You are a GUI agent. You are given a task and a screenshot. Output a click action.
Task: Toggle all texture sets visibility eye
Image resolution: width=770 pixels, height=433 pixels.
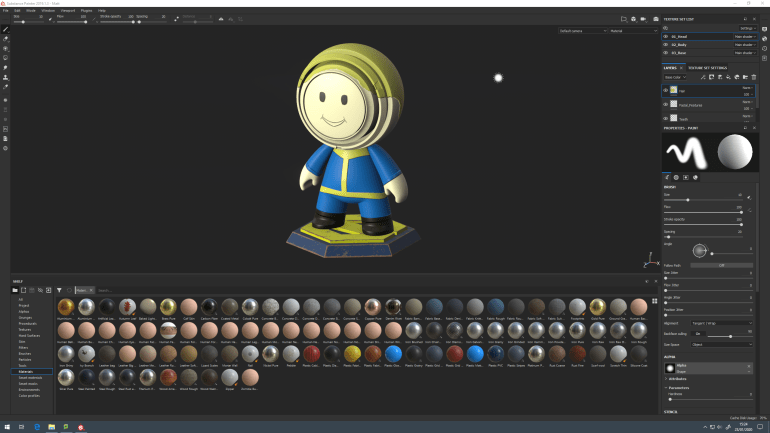pyautogui.click(x=666, y=28)
